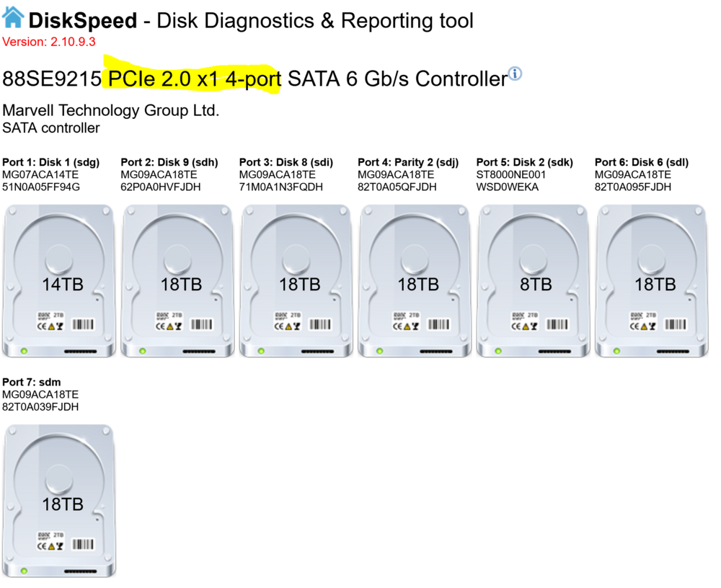The height and width of the screenshot is (588, 721).
Task: Click the Port 4: Parity 2 (sdj) label
Action: 408,162
